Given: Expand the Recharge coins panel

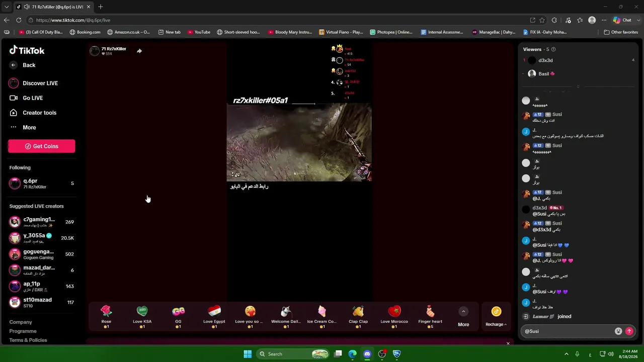Looking at the screenshot, I should tap(496, 317).
